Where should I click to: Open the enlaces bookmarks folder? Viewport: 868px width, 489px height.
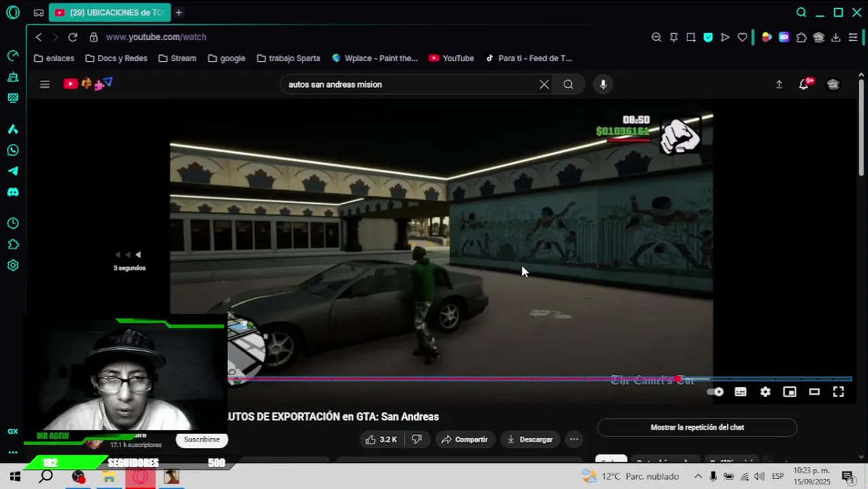(54, 58)
